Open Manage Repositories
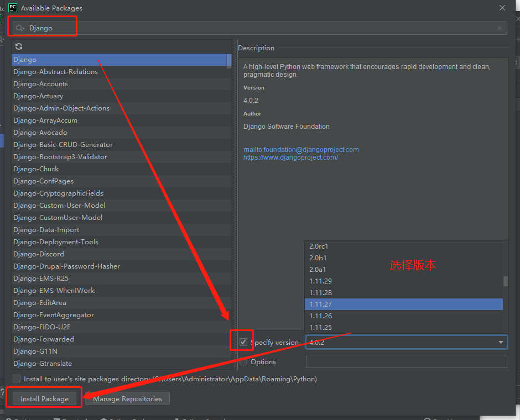 click(x=127, y=398)
